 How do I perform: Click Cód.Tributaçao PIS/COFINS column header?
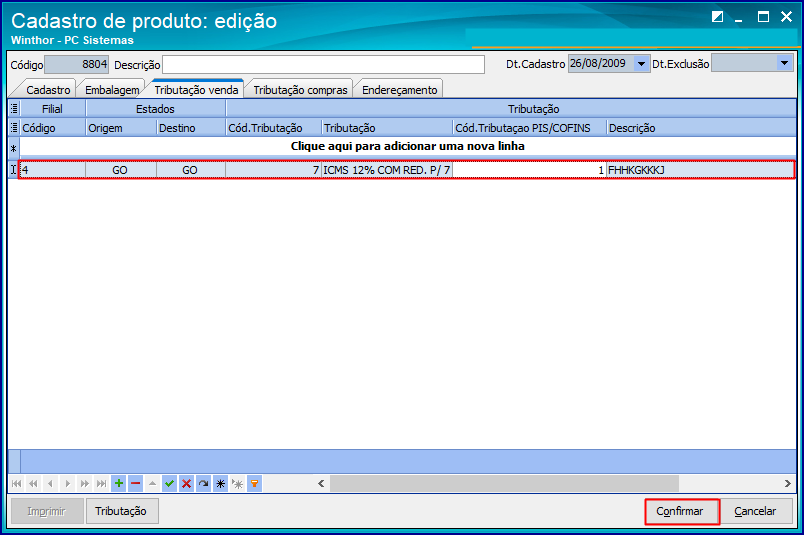coord(530,128)
